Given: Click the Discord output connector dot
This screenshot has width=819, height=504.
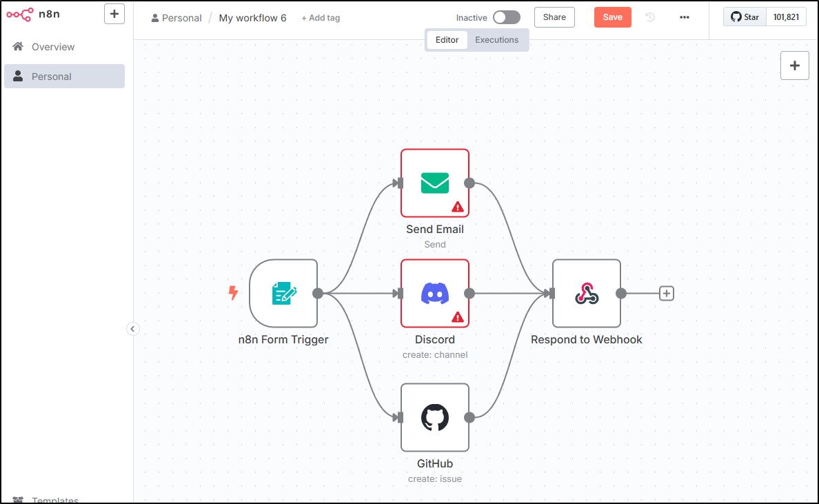Looking at the screenshot, I should (x=469, y=294).
